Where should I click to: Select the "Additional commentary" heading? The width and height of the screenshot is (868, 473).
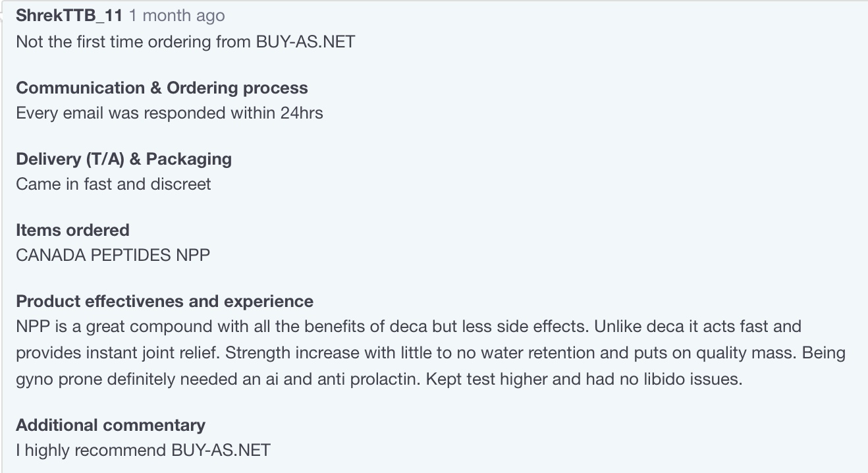111,426
